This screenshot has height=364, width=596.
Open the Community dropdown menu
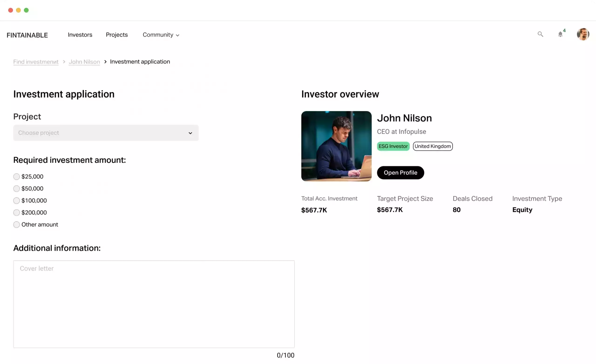pos(161,34)
